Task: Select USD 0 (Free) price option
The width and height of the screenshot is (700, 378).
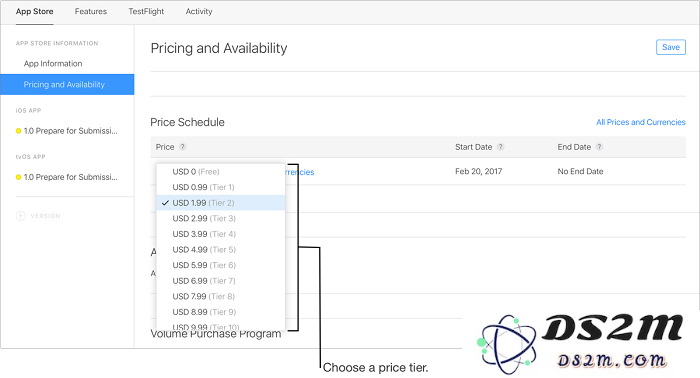Action: pyautogui.click(x=221, y=172)
